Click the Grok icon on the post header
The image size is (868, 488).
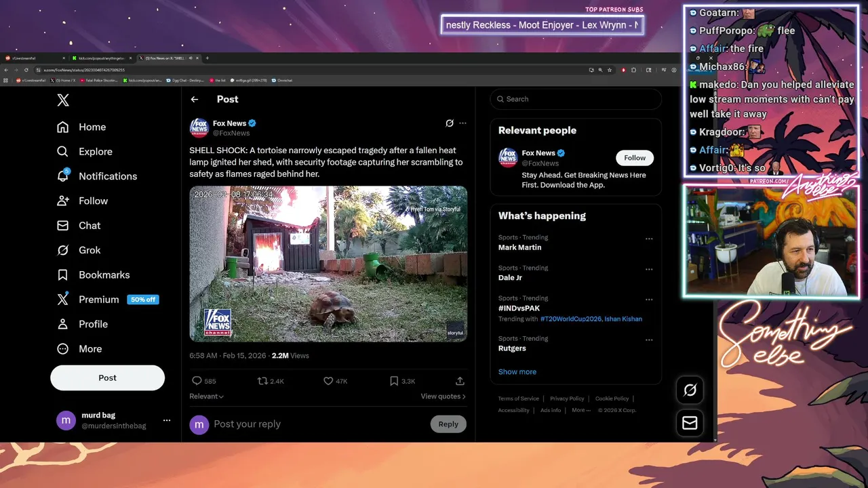(449, 123)
